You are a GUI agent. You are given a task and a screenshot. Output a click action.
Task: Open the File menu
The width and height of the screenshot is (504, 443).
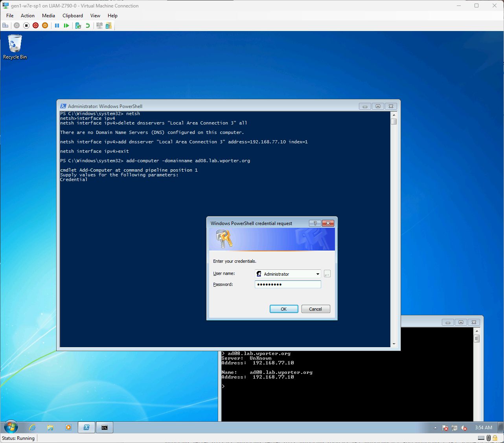tap(10, 16)
